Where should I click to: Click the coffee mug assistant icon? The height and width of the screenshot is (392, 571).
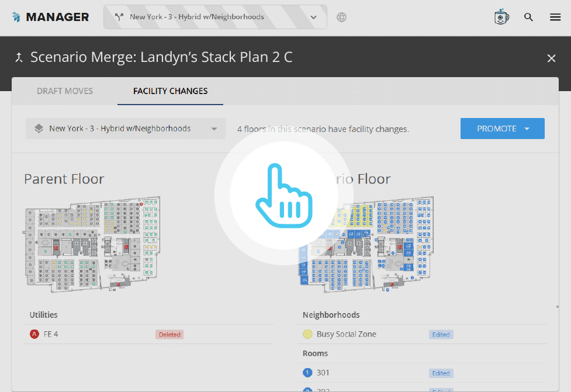click(501, 17)
